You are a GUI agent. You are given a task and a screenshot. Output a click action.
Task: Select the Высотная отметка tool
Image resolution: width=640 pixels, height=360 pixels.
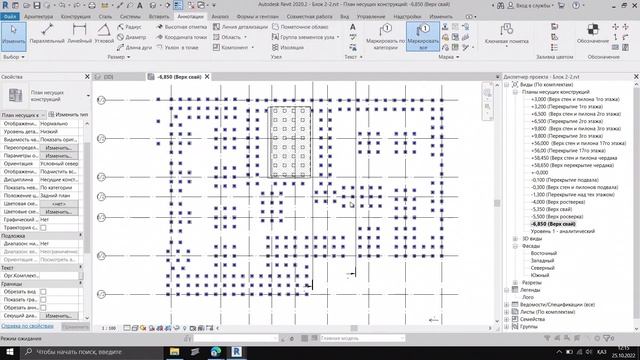(x=182, y=27)
